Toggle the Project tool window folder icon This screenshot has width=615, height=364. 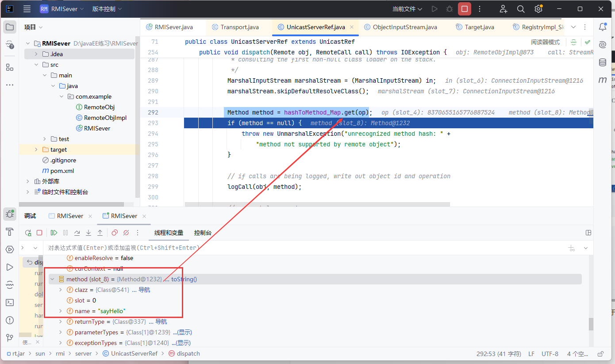[x=9, y=27]
